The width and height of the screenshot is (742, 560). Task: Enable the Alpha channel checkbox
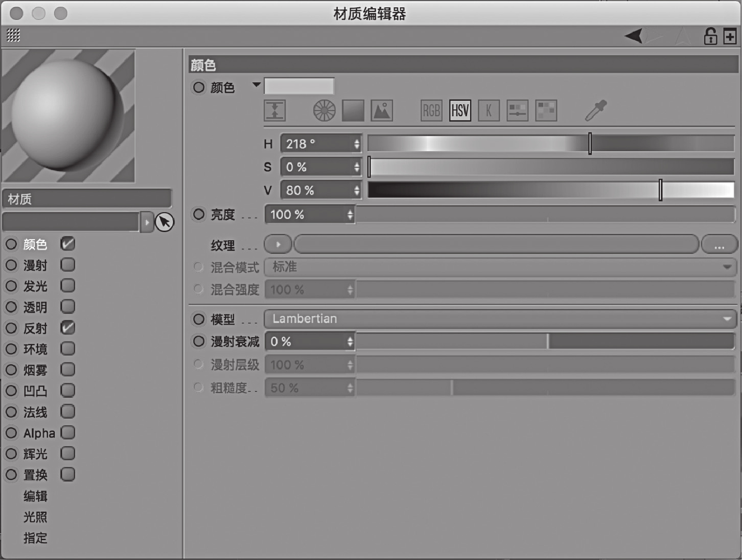(x=68, y=432)
